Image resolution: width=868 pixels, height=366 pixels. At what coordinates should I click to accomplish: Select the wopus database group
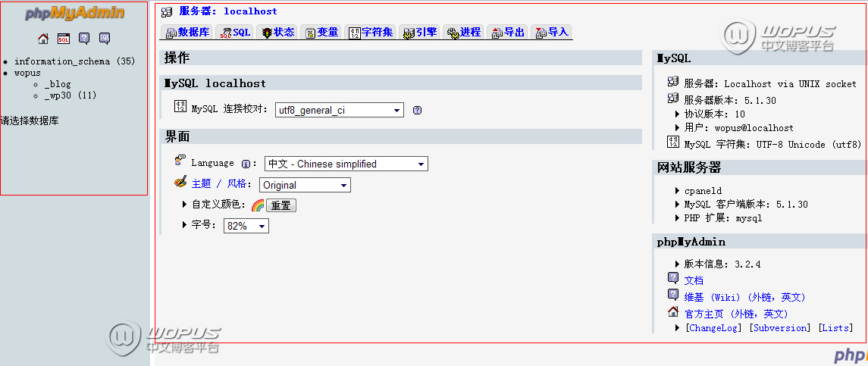pyautogui.click(x=28, y=73)
